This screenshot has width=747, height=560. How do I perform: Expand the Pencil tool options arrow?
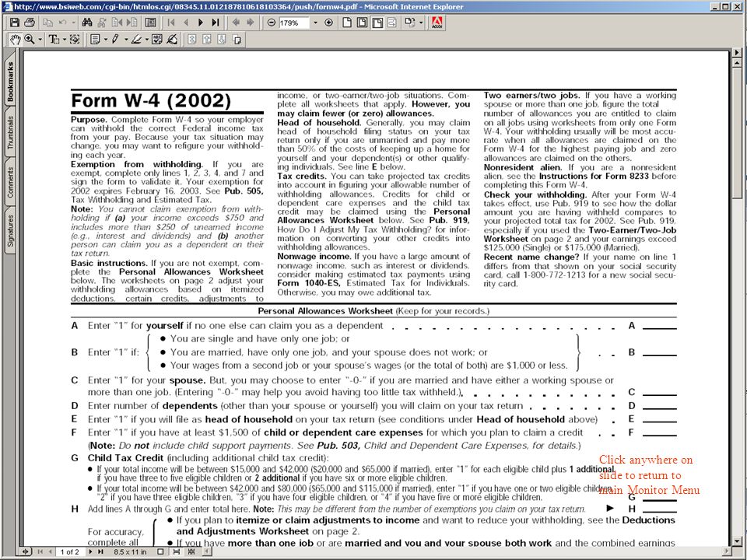tap(126, 40)
